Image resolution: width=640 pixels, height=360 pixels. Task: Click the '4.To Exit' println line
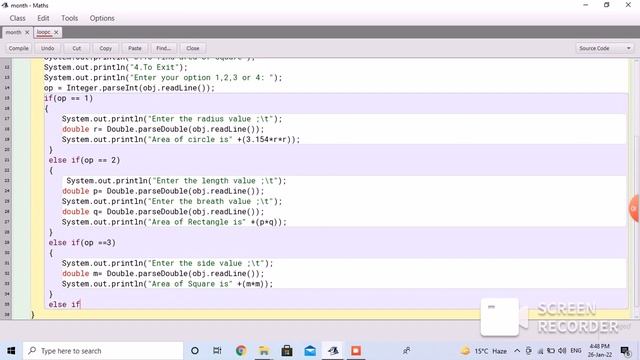point(116,67)
